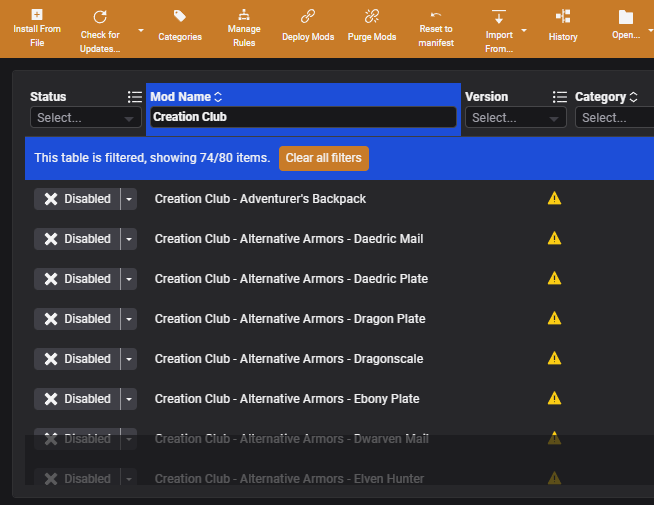Select Creation Club - Adventurer's Backpack name
Screen dimensions: 654x505
[x=260, y=199]
